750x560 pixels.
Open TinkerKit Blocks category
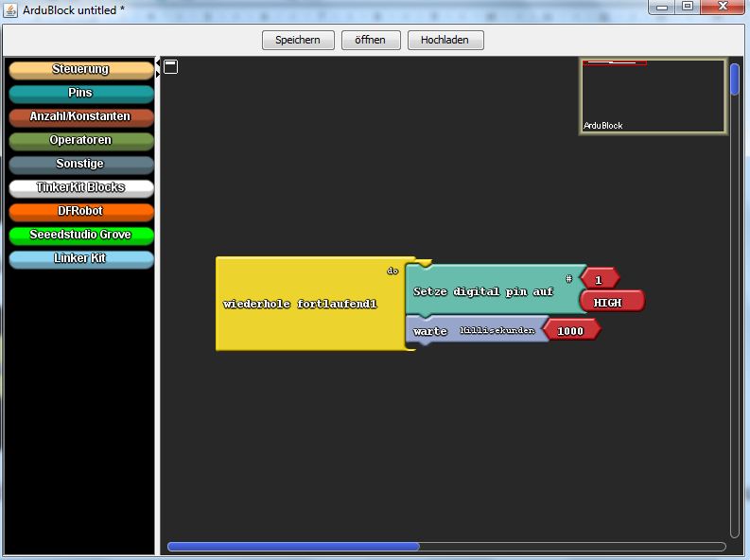80,187
